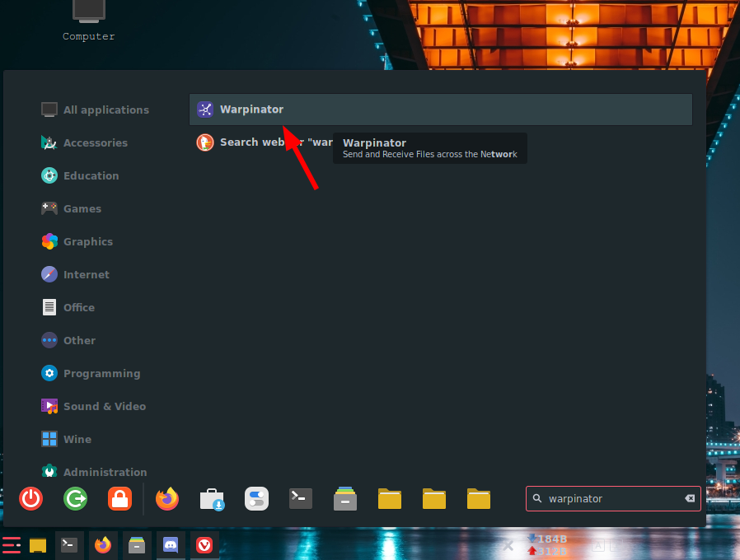
Task: Click the yellow desktop icon on the panel
Action: [38, 545]
